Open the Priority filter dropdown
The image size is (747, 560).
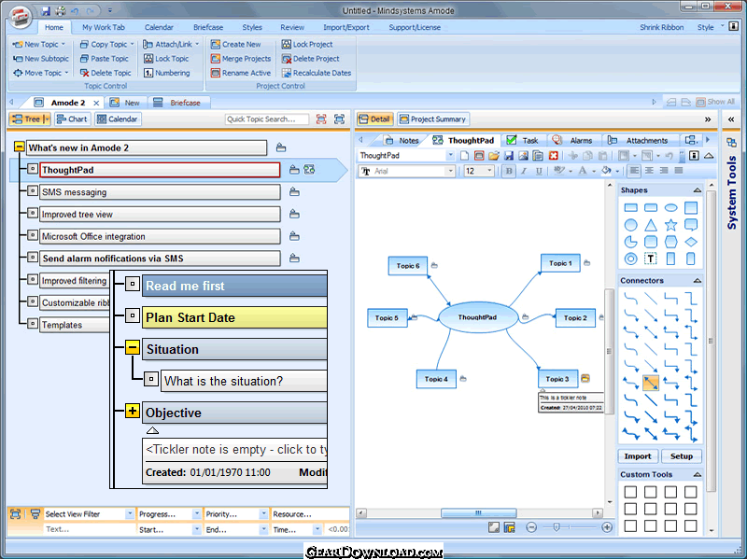pyautogui.click(x=263, y=514)
